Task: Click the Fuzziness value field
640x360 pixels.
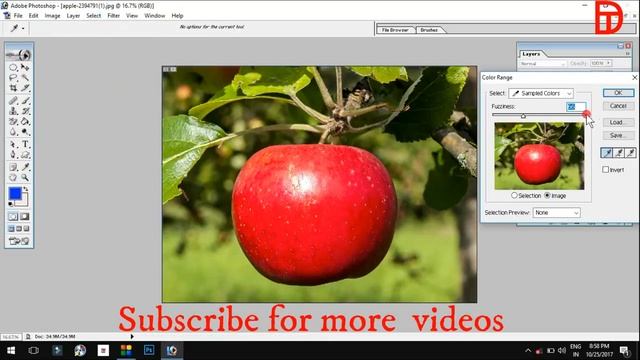Action: [576, 107]
